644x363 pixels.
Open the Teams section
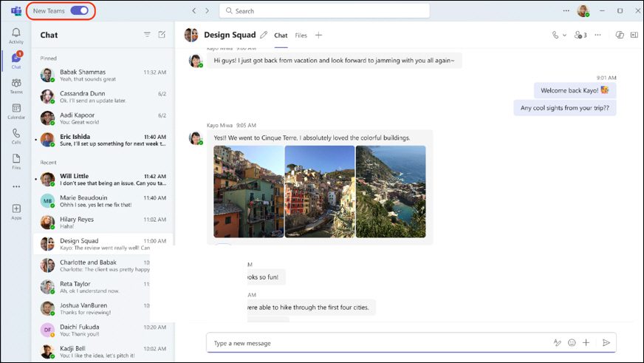[16, 86]
